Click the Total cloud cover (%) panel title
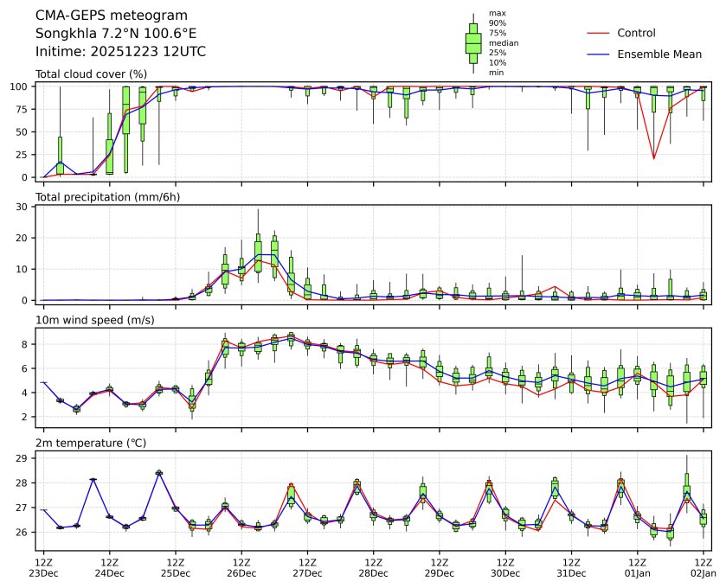This screenshot has height=588, width=726. coord(91,74)
